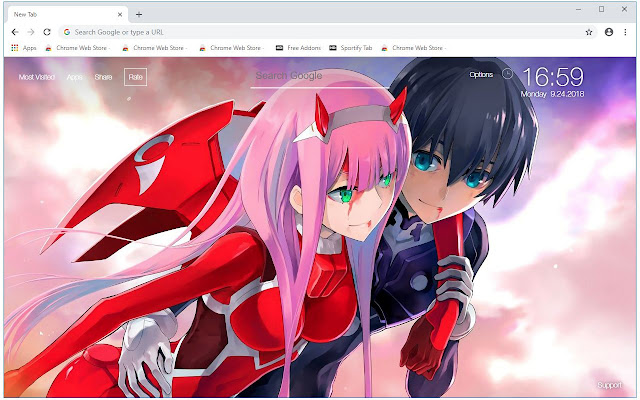Viewport: 640px width, 400px height.
Task: Close the New Tab tab
Action: (x=120, y=14)
